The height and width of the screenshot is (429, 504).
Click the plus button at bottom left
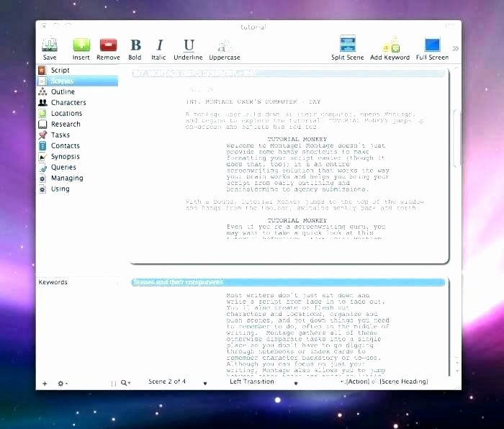[x=45, y=384]
